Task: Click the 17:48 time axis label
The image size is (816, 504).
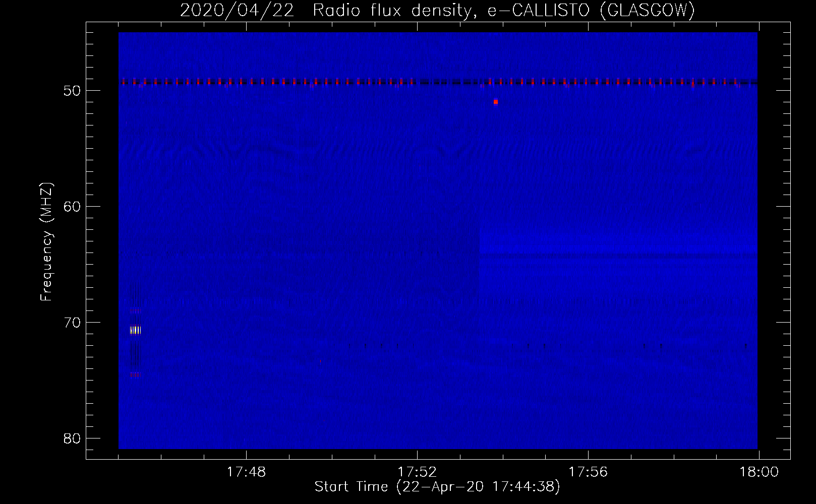Action: click(x=246, y=472)
